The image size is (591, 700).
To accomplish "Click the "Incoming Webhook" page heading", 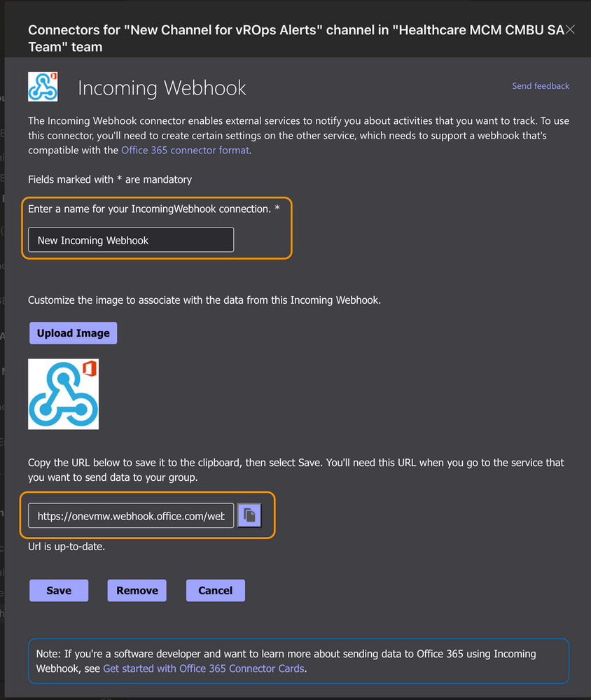I will click(x=162, y=87).
